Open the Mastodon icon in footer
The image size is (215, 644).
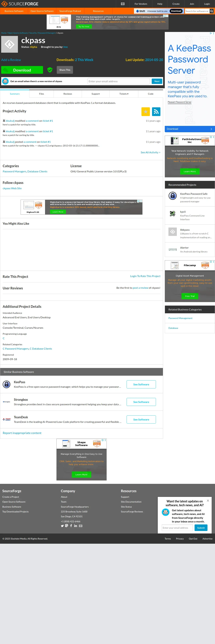tap(67, 525)
